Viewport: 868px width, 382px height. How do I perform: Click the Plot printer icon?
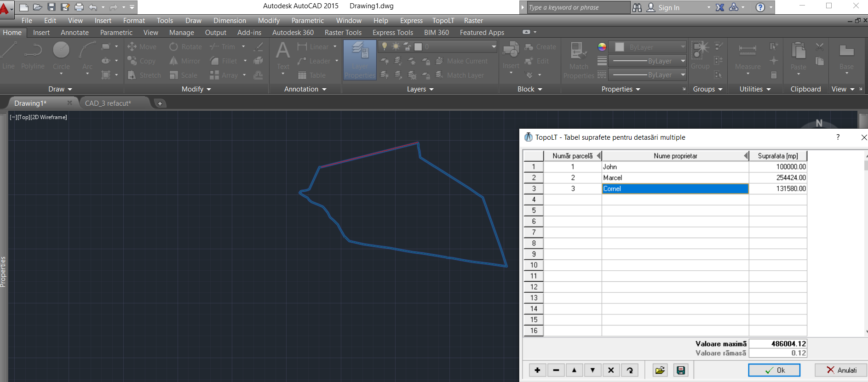click(x=79, y=7)
